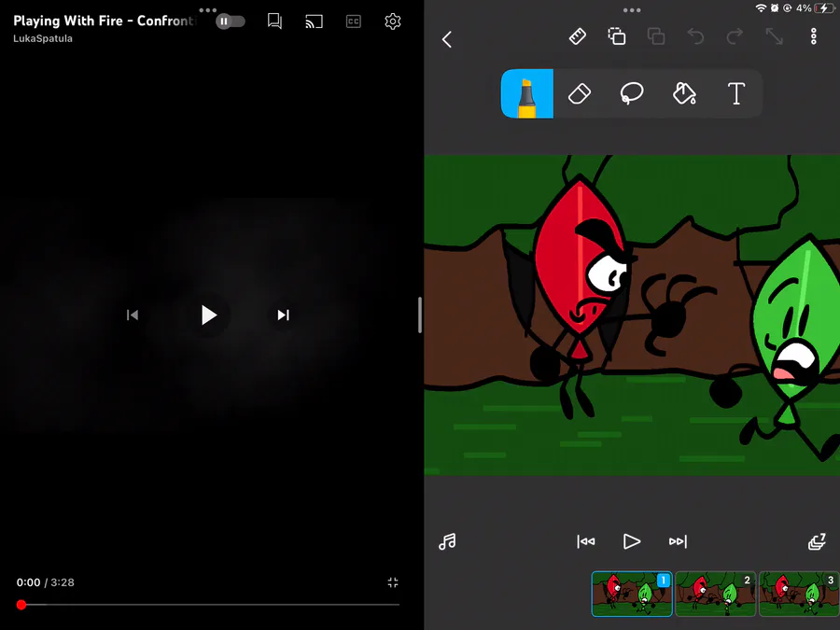This screenshot has width=840, height=630.
Task: Open multitasking dots above YouTube window
Action: [208, 10]
